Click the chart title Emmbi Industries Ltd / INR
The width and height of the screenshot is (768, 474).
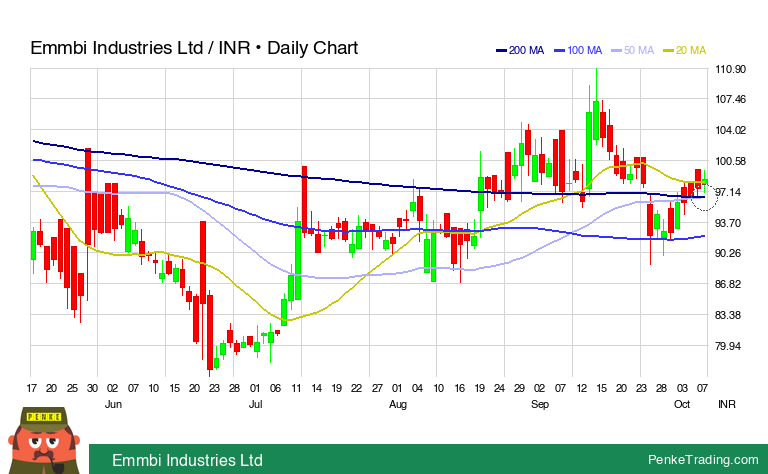pyautogui.click(x=141, y=47)
